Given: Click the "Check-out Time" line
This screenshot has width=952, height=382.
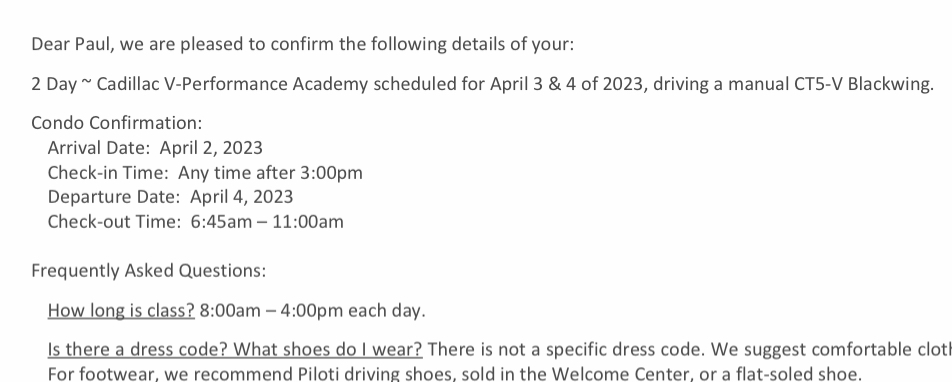Looking at the screenshot, I should pyautogui.click(x=196, y=222).
